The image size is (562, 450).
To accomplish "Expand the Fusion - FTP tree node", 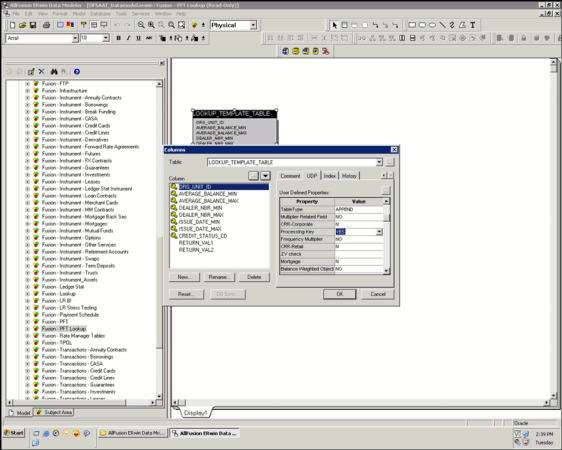I will (x=27, y=83).
